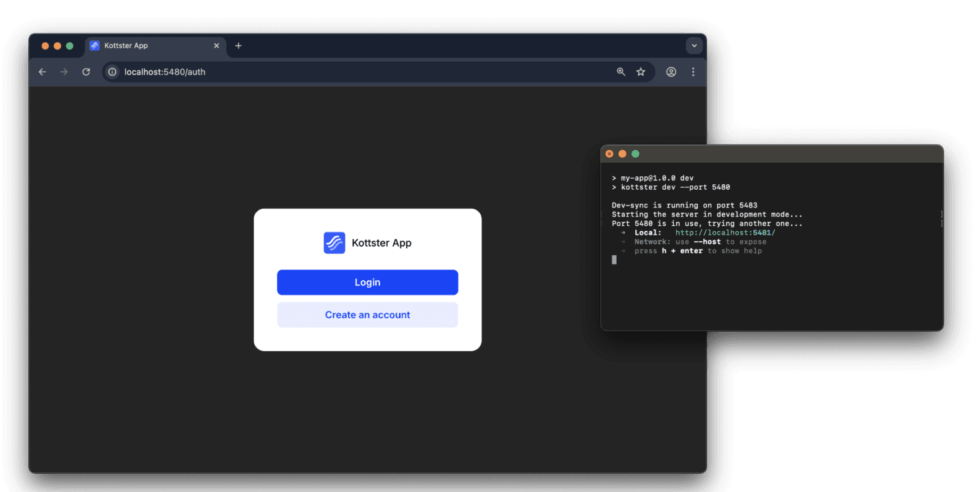The height and width of the screenshot is (492, 980).
Task: Maximize the terminal window green button
Action: point(635,154)
